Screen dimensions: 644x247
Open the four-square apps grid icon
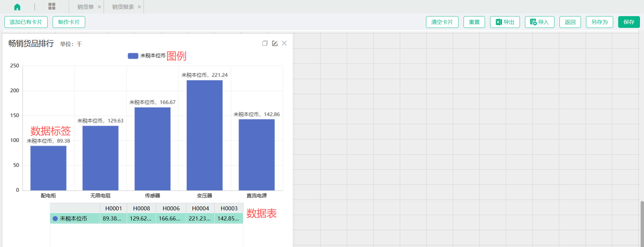pyautogui.click(x=52, y=6)
